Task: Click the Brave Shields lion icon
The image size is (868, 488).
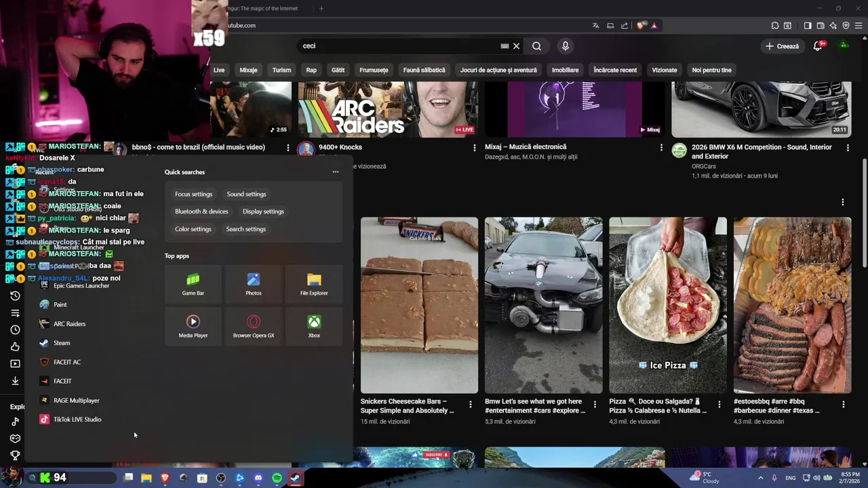Action: 640,26
